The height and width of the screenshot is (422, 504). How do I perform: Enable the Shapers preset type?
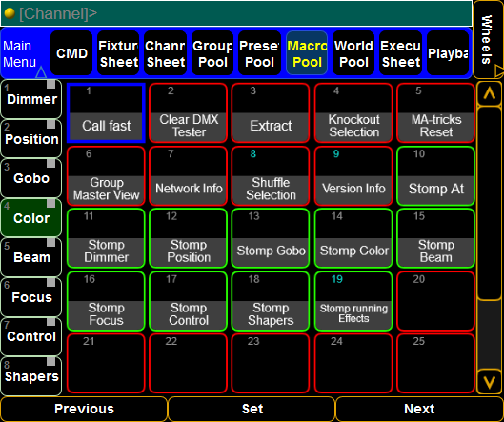pyautogui.click(x=31, y=376)
